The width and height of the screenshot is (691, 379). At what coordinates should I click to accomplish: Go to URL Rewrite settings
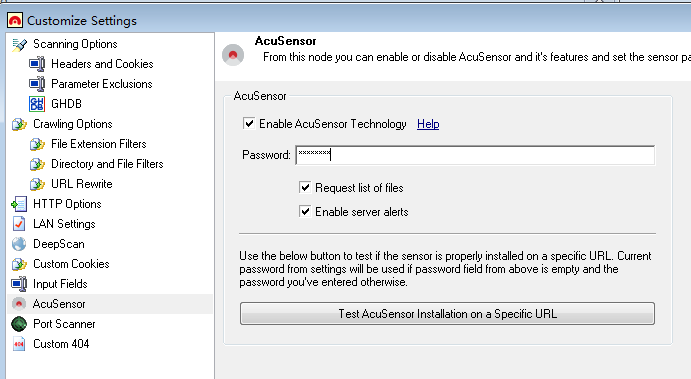pos(82,184)
